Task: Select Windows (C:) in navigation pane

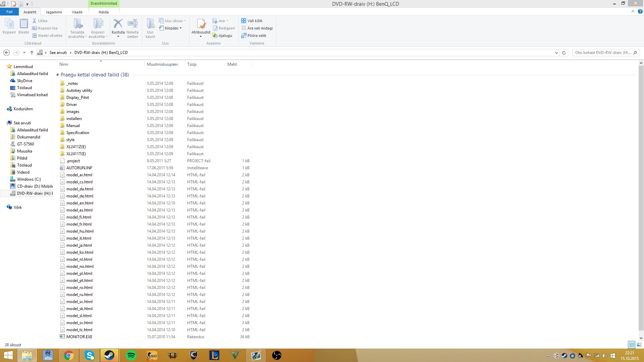Action: click(29, 179)
